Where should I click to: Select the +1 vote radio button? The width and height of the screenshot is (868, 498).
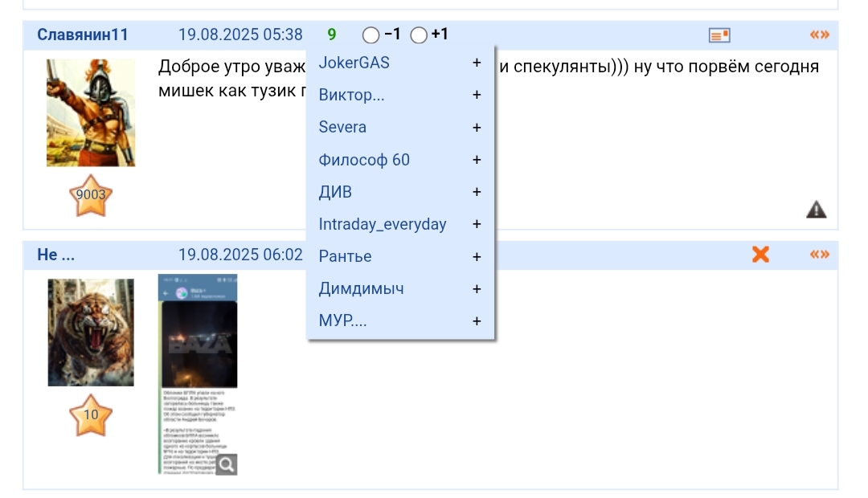[419, 35]
